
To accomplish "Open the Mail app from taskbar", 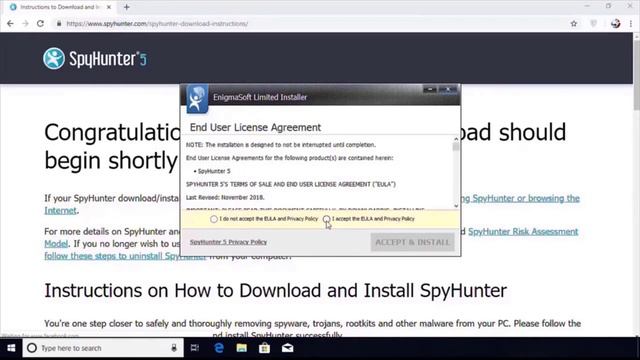I will pyautogui.click(x=287, y=348).
